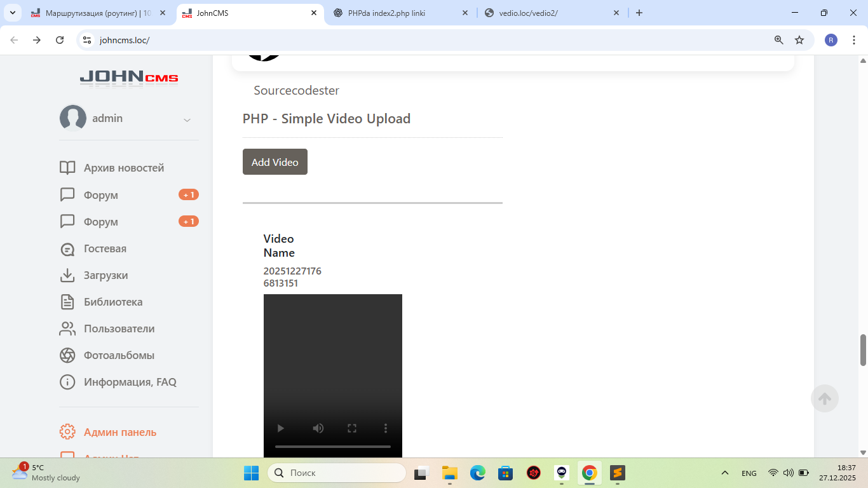Click the Chrome icon in the taskbar
Viewport: 868px width, 488px height.
point(590,473)
